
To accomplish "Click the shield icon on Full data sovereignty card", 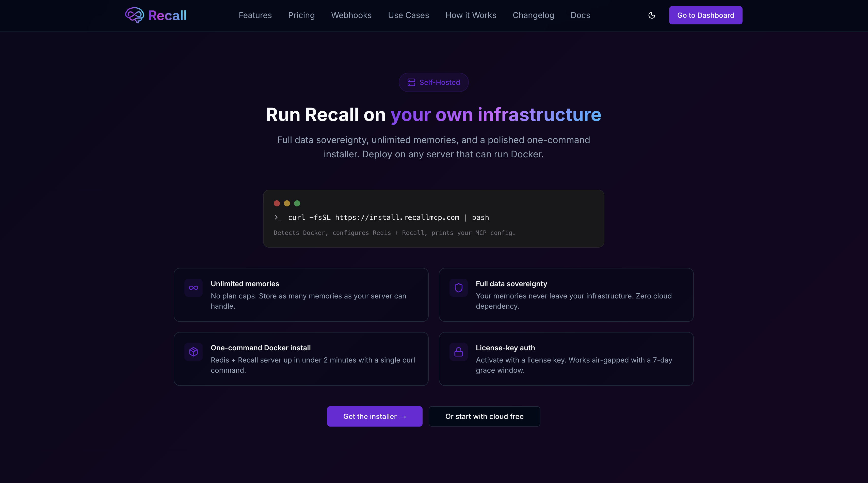I will (x=459, y=288).
